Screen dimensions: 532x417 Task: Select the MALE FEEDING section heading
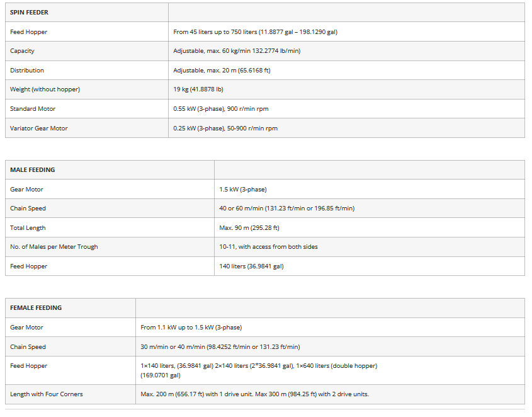click(x=32, y=170)
